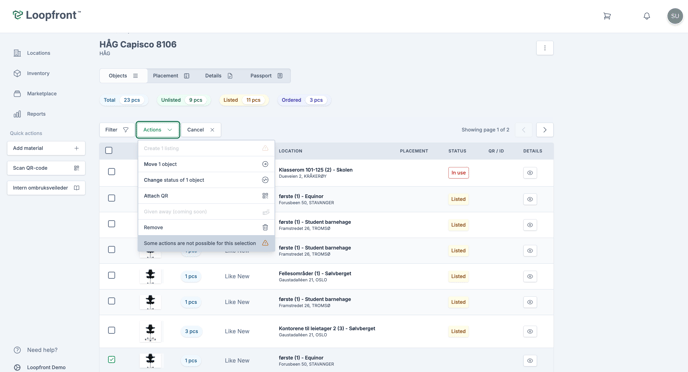Click the Scan QR-code button
Image resolution: width=688 pixels, height=372 pixels.
point(46,168)
